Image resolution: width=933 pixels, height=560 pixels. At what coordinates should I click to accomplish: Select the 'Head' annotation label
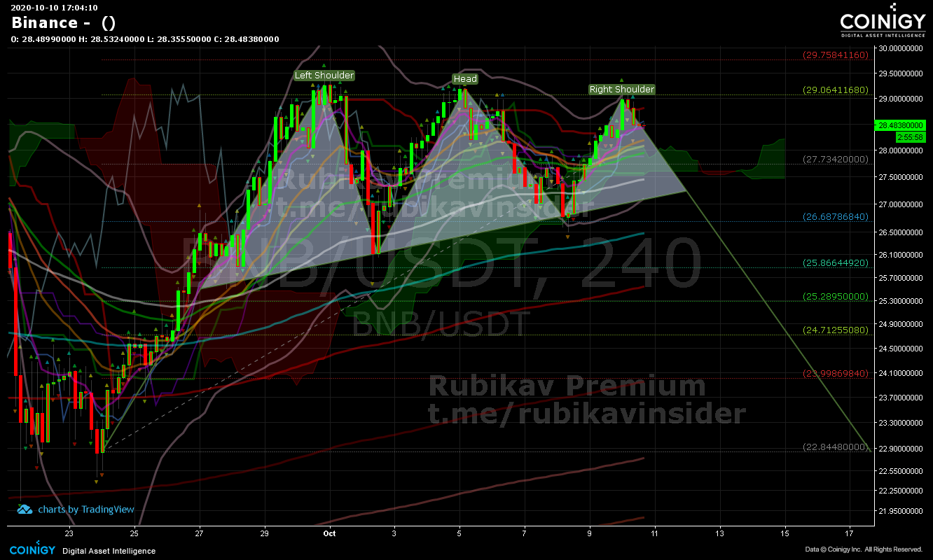pos(464,78)
